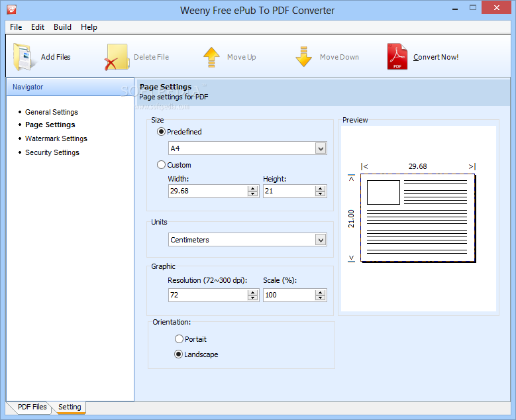Increase Resolution using the up spinner arrow

(252, 293)
